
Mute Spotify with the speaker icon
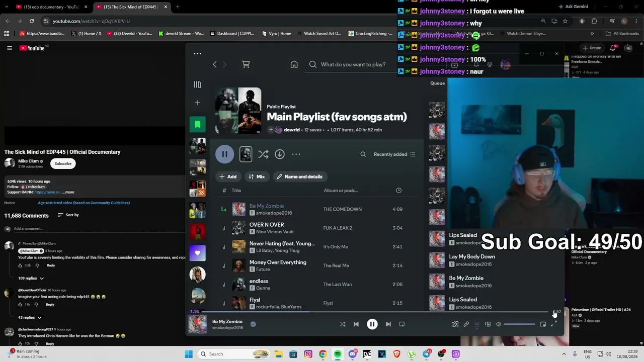[x=499, y=324]
